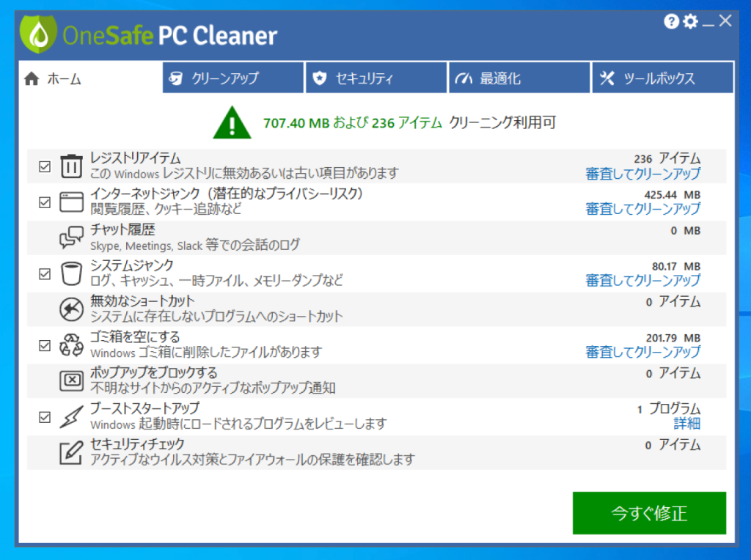Click the OneSafe shield logo icon
The height and width of the screenshot is (560, 751).
(38, 34)
